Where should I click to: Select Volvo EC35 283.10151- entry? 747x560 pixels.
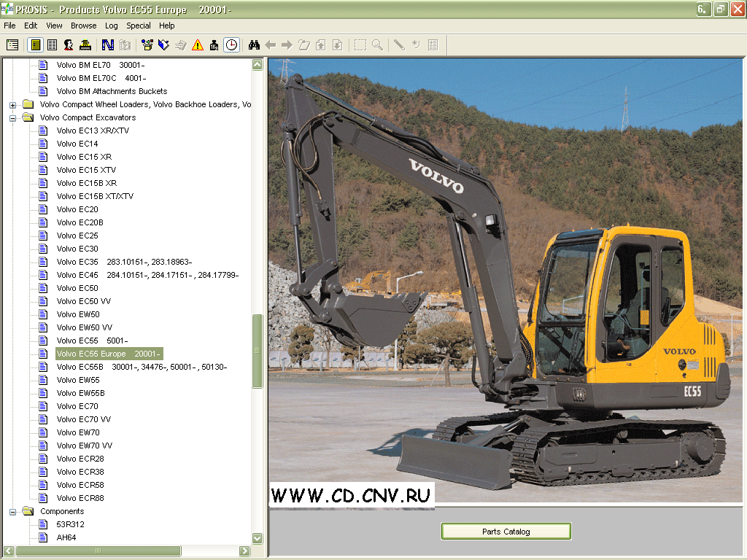coord(124,262)
